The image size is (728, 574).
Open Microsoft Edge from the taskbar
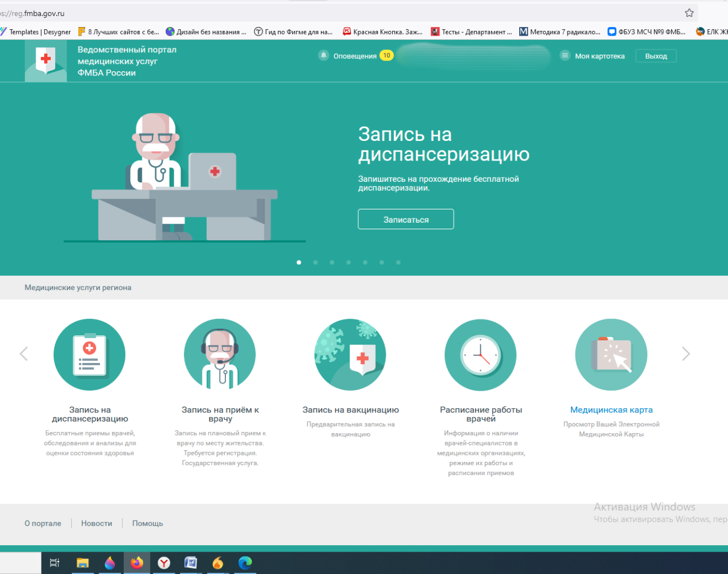pos(245,563)
